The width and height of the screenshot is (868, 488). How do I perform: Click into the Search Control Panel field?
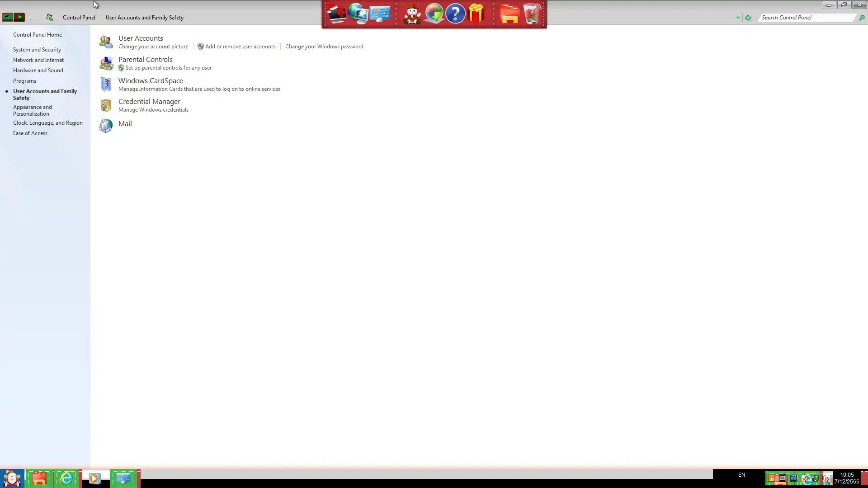point(807,18)
